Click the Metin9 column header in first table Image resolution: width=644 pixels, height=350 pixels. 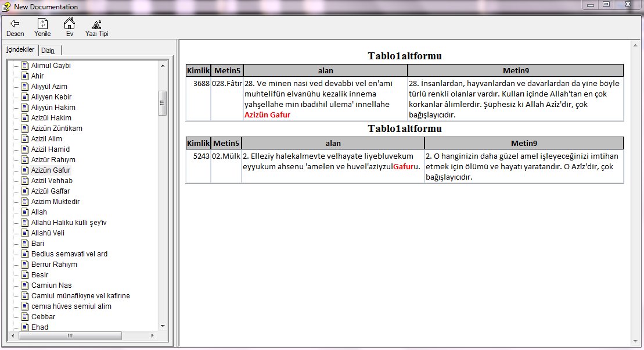[515, 70]
